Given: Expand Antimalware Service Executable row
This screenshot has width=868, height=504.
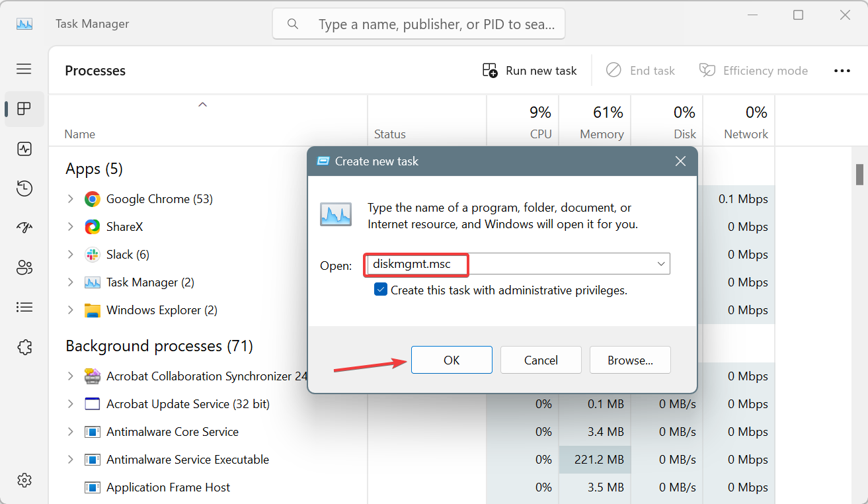Looking at the screenshot, I should pos(71,460).
